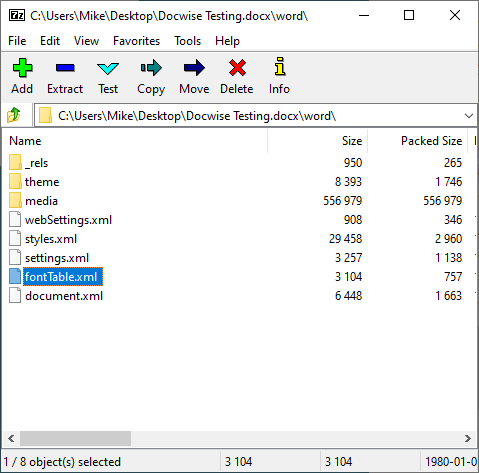
Task: Click the media size value 556 979
Action: tap(343, 201)
